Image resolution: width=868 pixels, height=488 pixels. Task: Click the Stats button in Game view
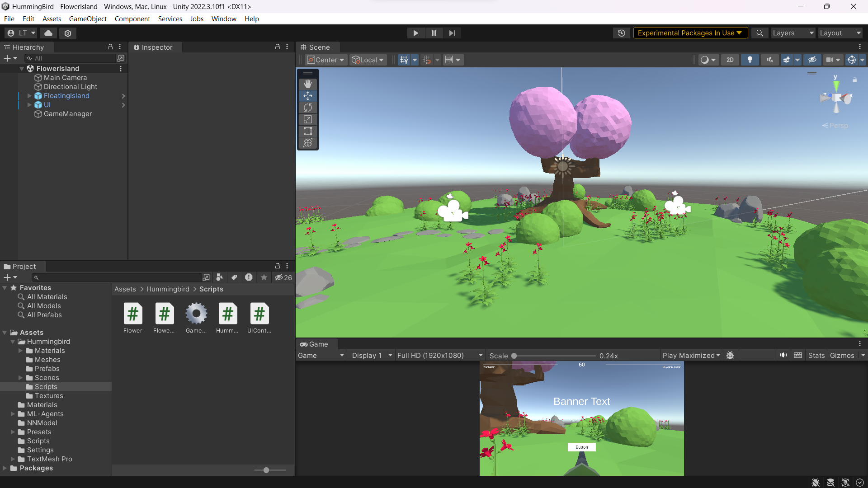click(x=816, y=356)
